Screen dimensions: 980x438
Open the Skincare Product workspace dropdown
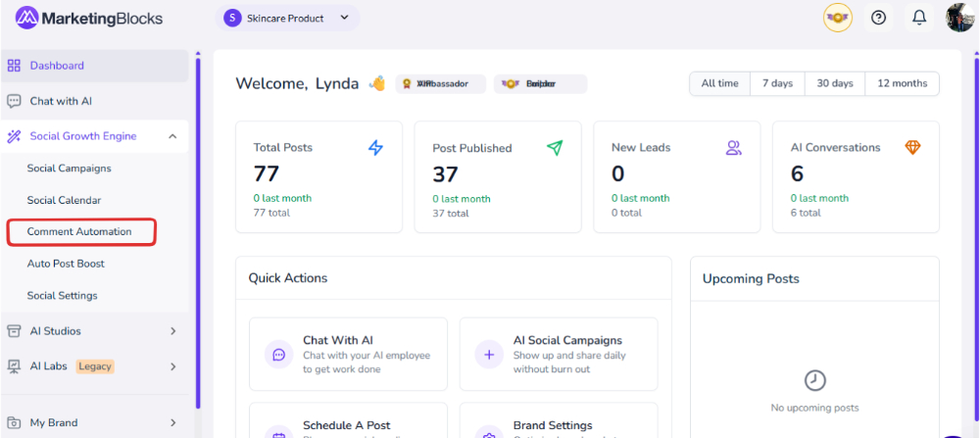tap(287, 18)
